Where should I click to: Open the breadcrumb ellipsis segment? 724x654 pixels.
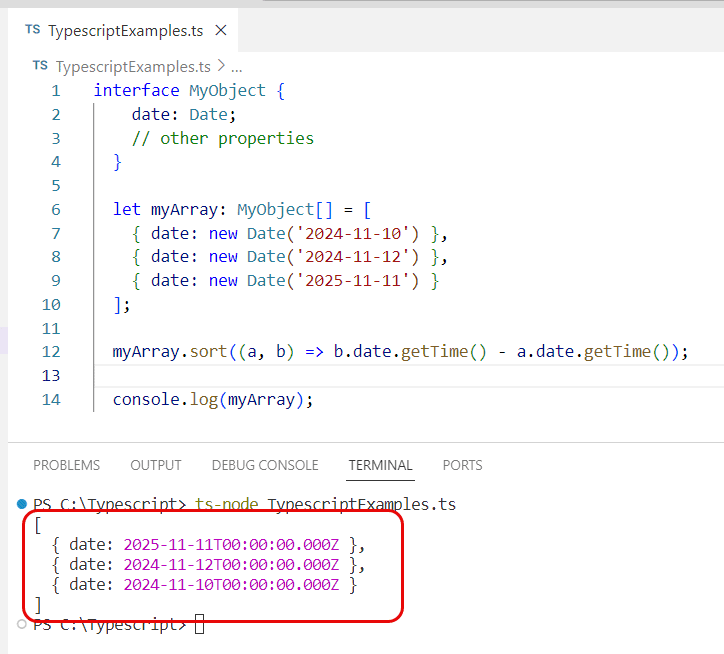237,68
